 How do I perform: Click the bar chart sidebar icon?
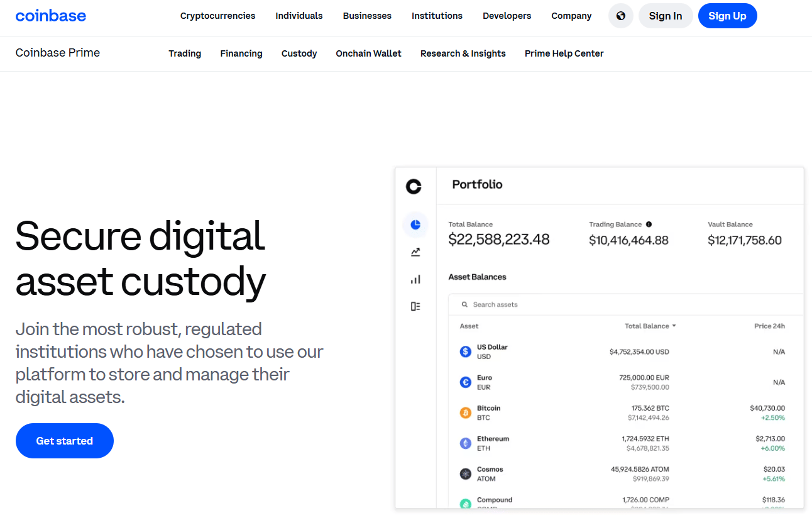(x=415, y=279)
